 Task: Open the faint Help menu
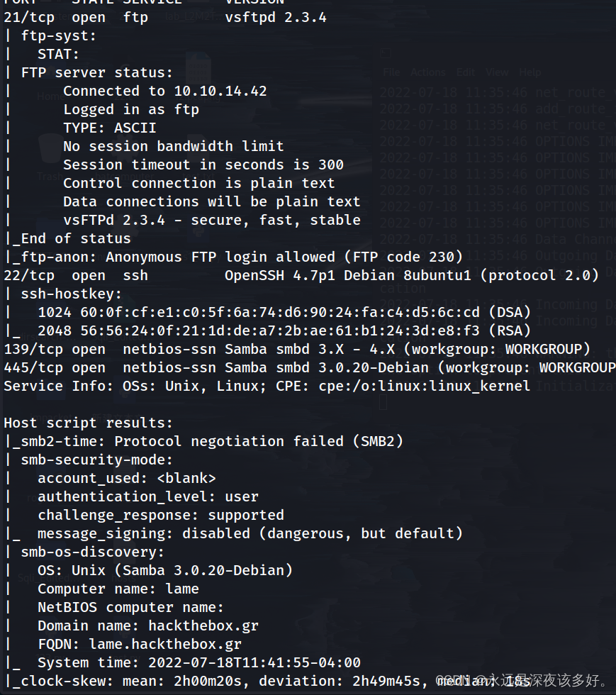(x=530, y=72)
